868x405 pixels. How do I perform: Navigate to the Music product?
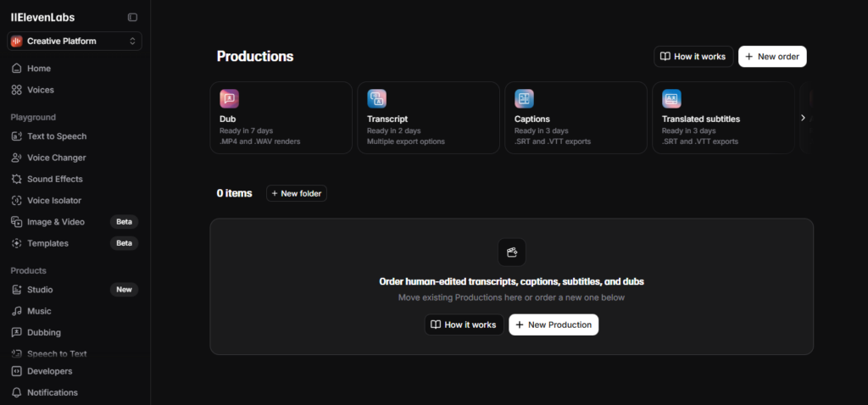[39, 311]
